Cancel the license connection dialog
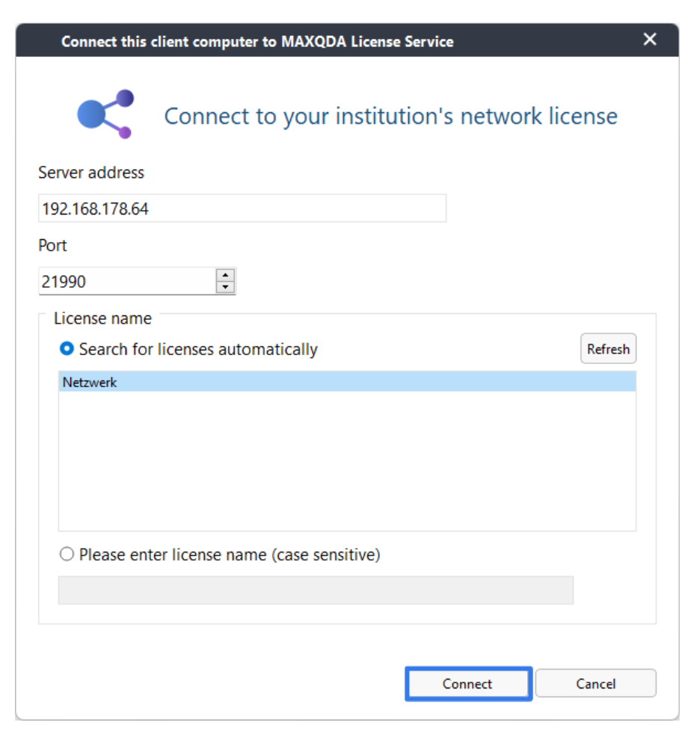This screenshot has height=743, width=700. point(596,683)
